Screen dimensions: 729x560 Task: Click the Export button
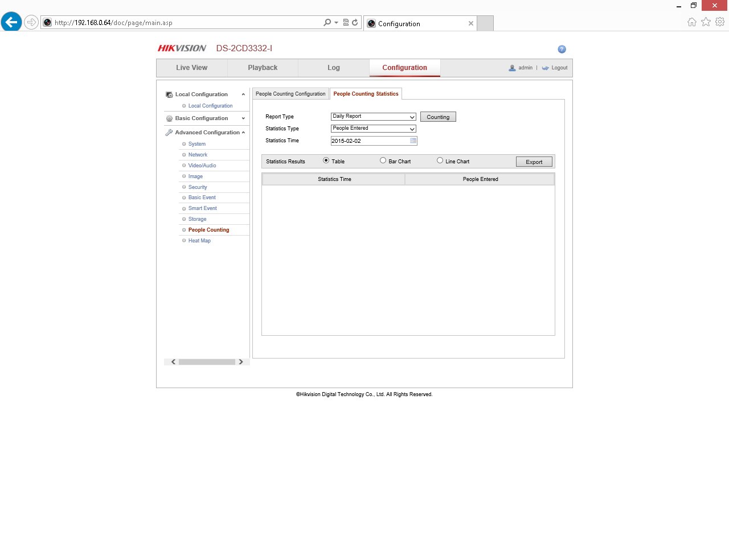[534, 162]
